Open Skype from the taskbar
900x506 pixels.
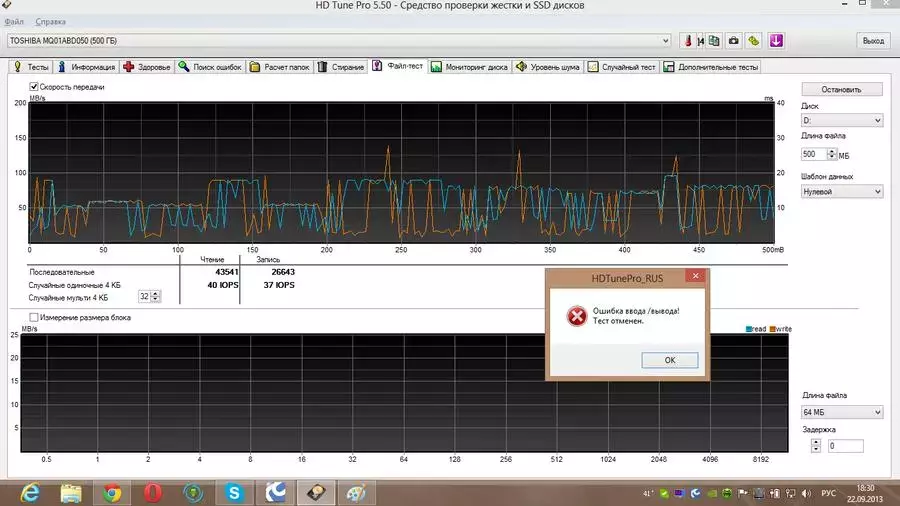click(234, 493)
